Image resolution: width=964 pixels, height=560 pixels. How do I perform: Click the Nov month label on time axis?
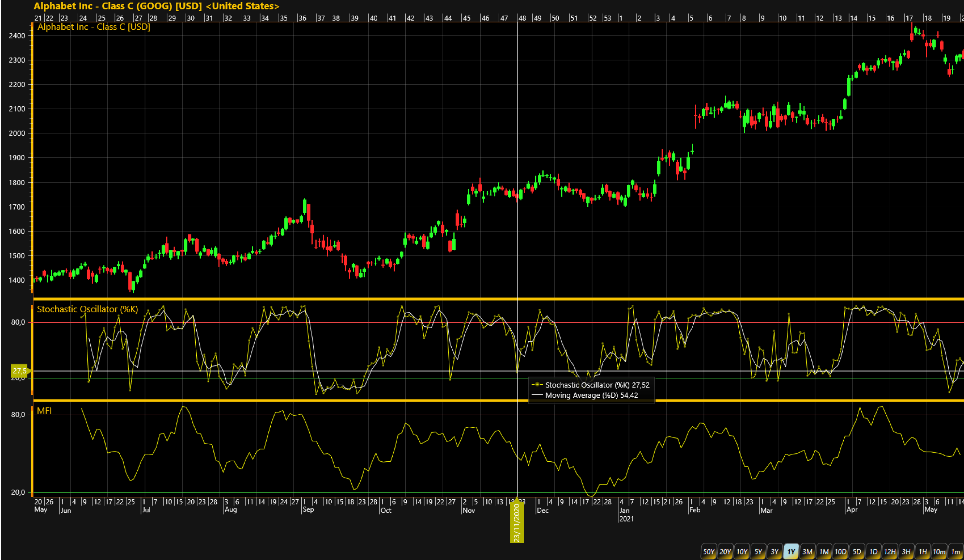tap(469, 510)
